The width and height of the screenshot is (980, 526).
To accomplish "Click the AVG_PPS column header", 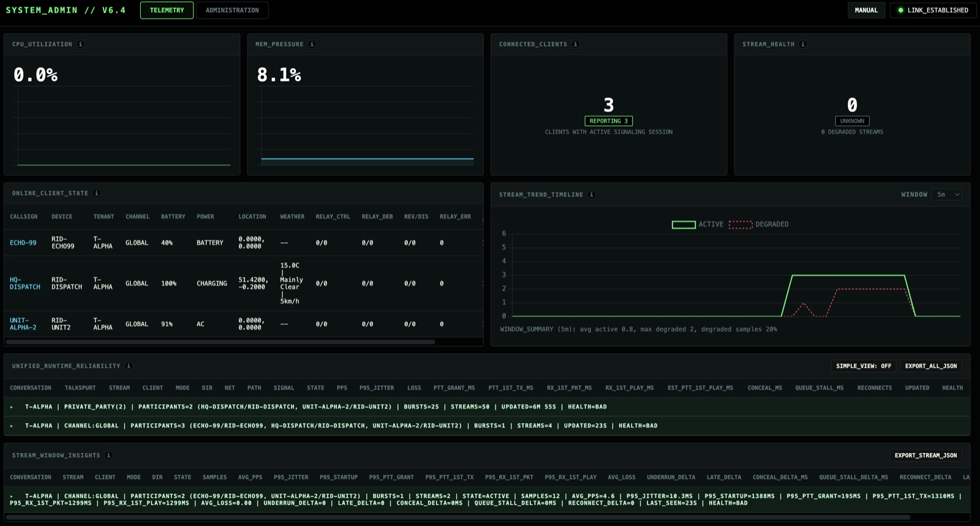I will pos(250,477).
